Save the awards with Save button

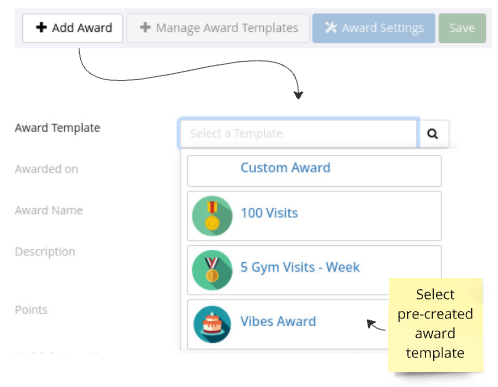462,28
